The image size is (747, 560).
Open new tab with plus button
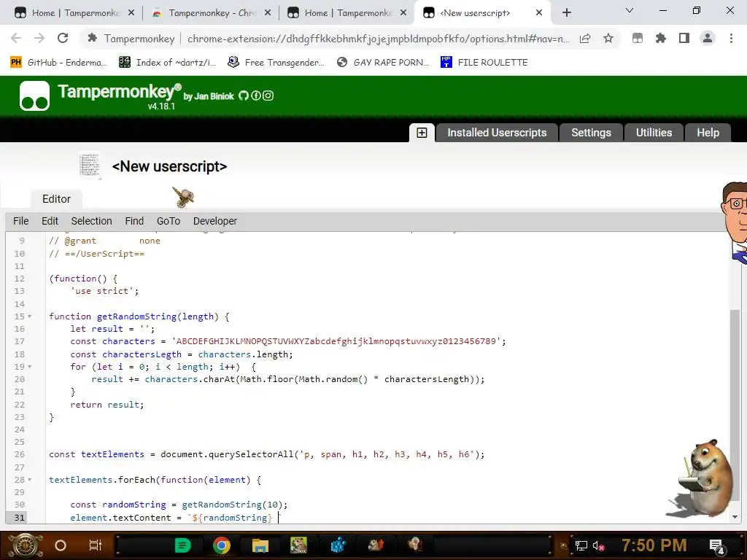[x=566, y=13]
